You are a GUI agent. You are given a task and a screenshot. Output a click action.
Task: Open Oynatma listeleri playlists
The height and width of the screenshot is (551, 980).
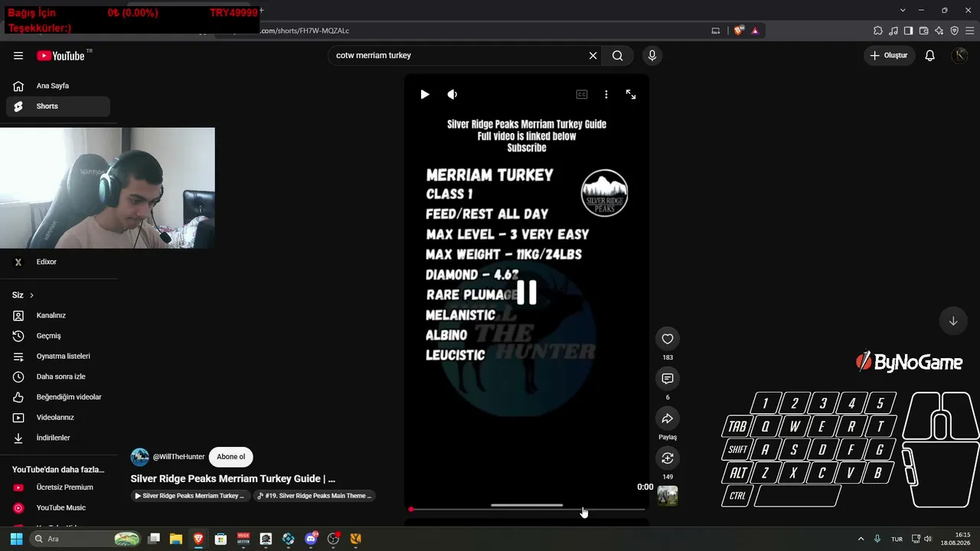click(x=58, y=357)
